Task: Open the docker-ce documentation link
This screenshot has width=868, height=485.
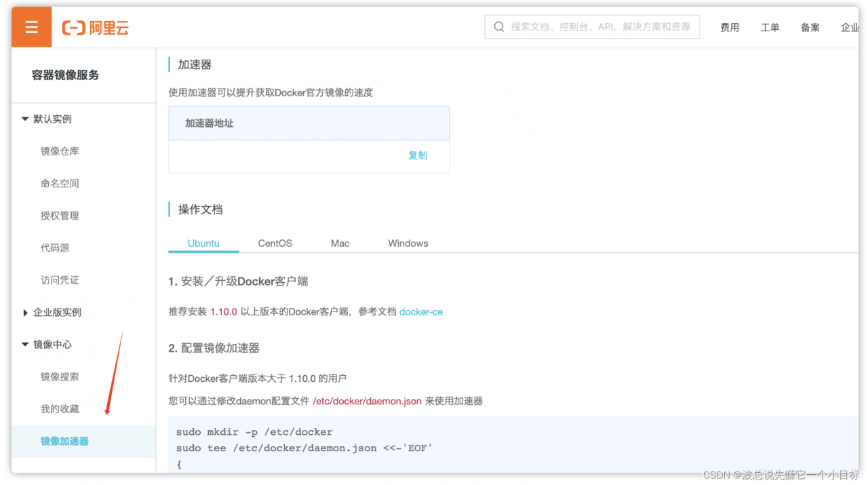Action: (421, 312)
